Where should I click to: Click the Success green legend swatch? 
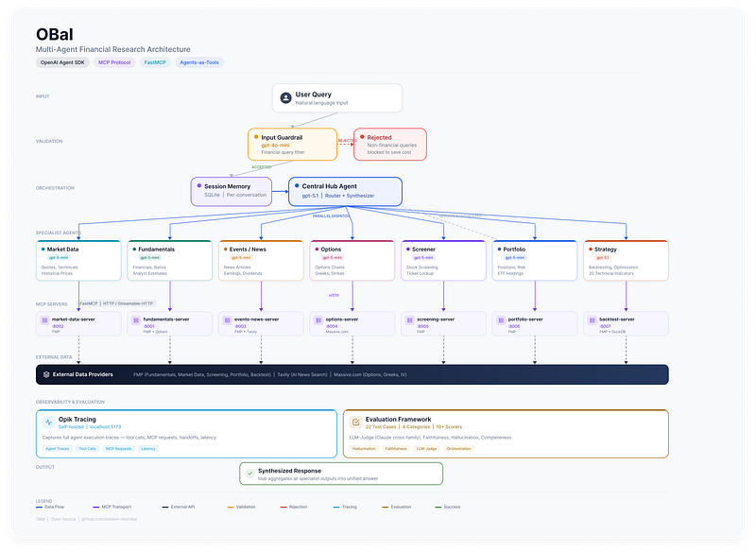438,508
